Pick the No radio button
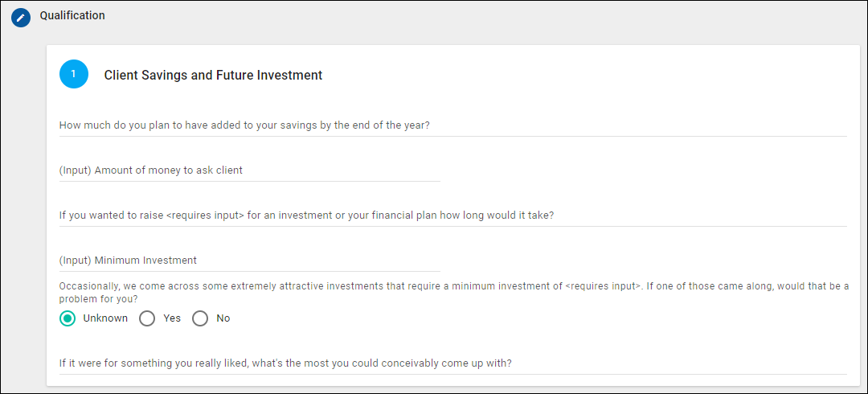The height and width of the screenshot is (394, 868). (x=200, y=318)
